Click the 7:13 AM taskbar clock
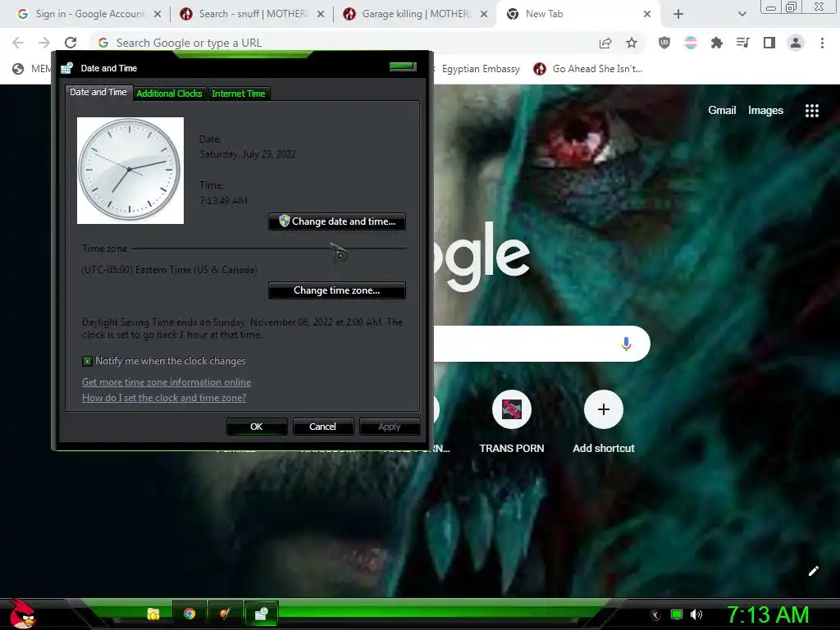Image resolution: width=840 pixels, height=630 pixels. coord(767,615)
